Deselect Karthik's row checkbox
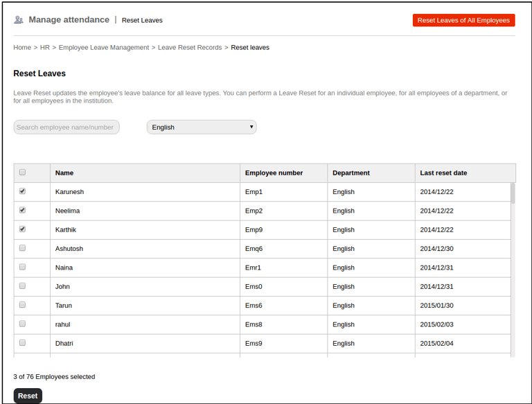The width and height of the screenshot is (532, 404). [23, 229]
